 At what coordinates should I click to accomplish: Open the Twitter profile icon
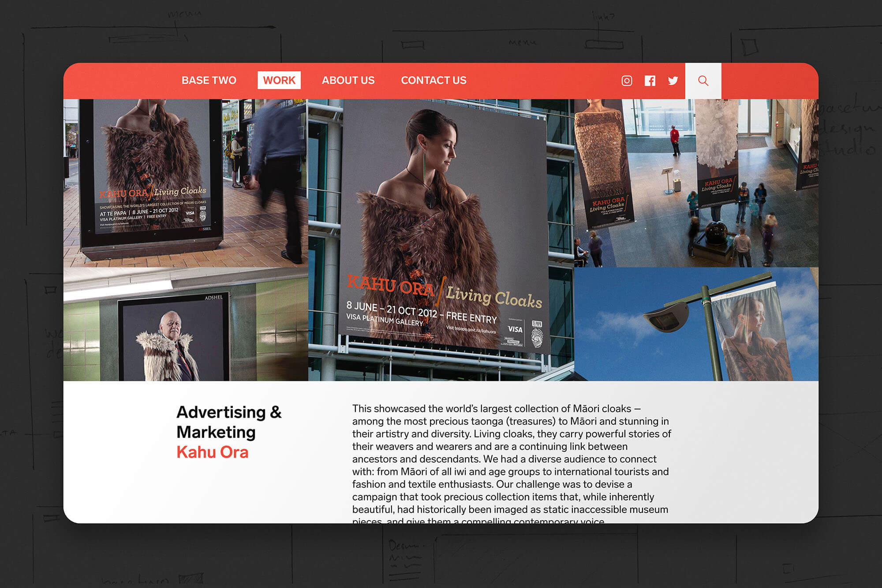[x=673, y=81]
